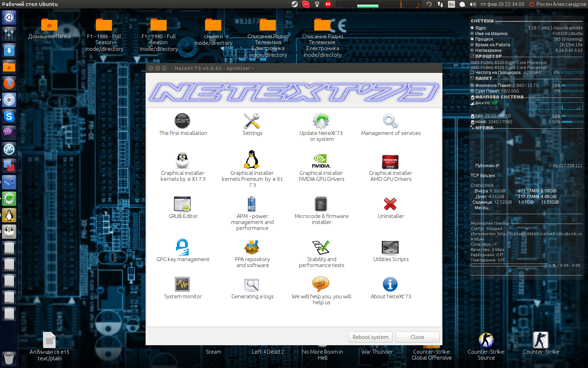Run Stability and performance tests
588x368 pixels.
321,247
